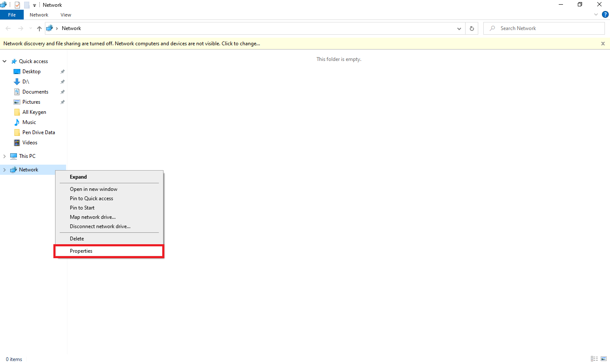Expand the address bar history dropdown
610x364 pixels.
pos(459,28)
